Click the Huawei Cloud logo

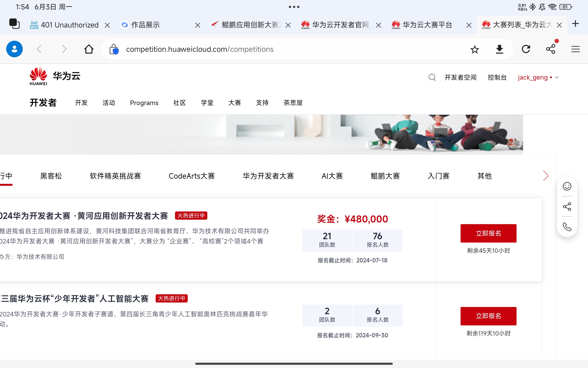click(x=55, y=76)
